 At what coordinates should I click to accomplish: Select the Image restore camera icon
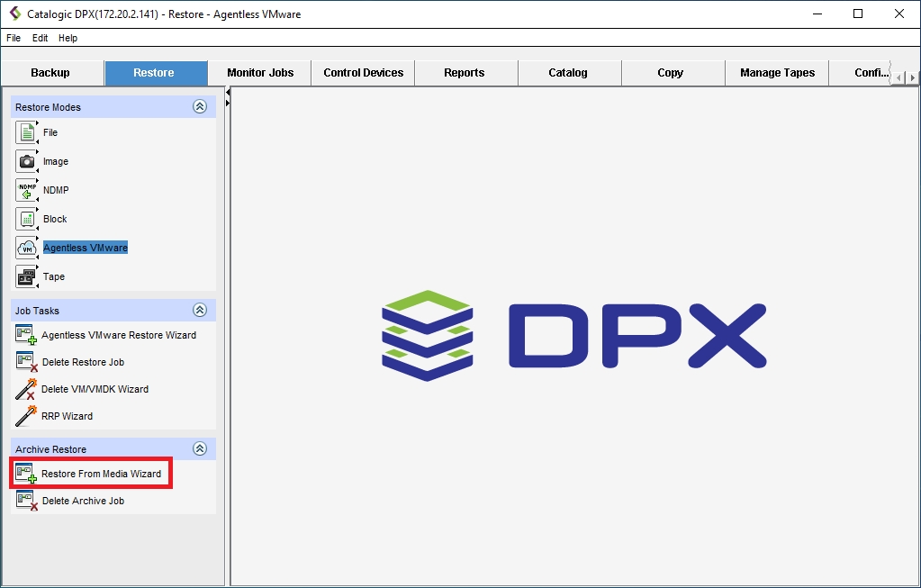(x=27, y=161)
